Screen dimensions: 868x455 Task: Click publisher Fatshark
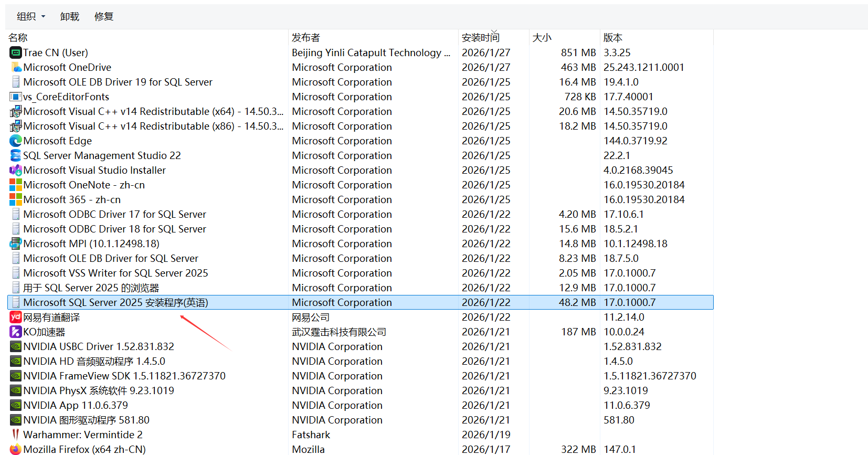(x=311, y=435)
